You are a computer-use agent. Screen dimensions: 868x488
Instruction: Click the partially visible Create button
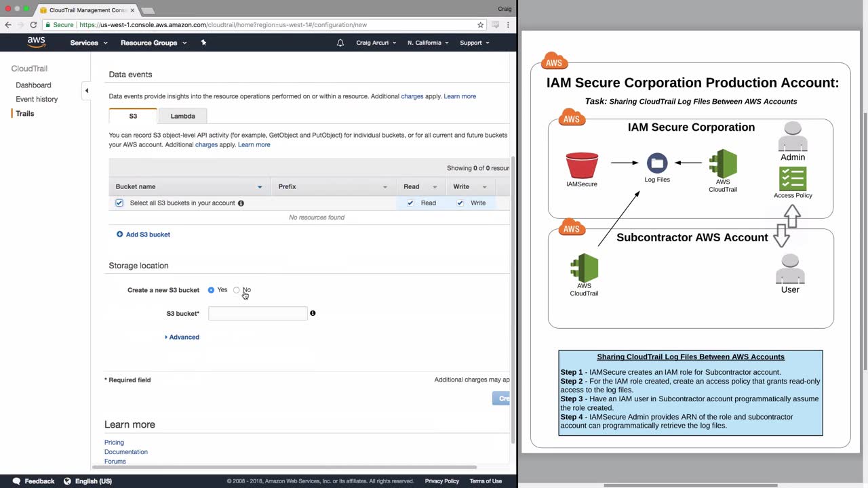pyautogui.click(x=501, y=399)
